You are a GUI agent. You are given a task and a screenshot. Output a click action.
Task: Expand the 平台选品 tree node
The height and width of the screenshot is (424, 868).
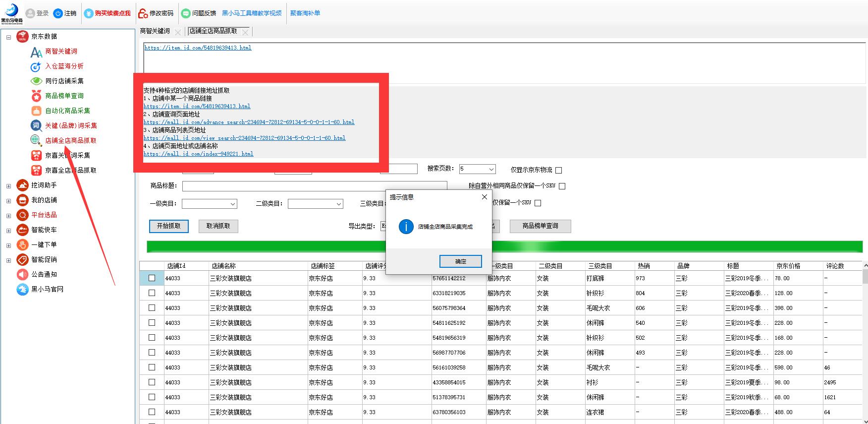pyautogui.click(x=8, y=216)
